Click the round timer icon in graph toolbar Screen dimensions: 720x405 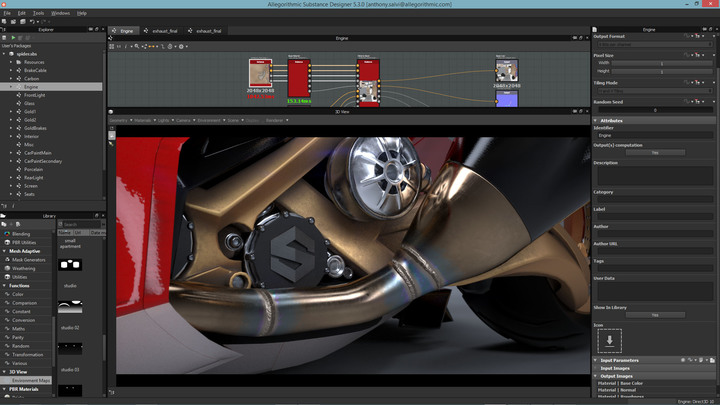[170, 46]
